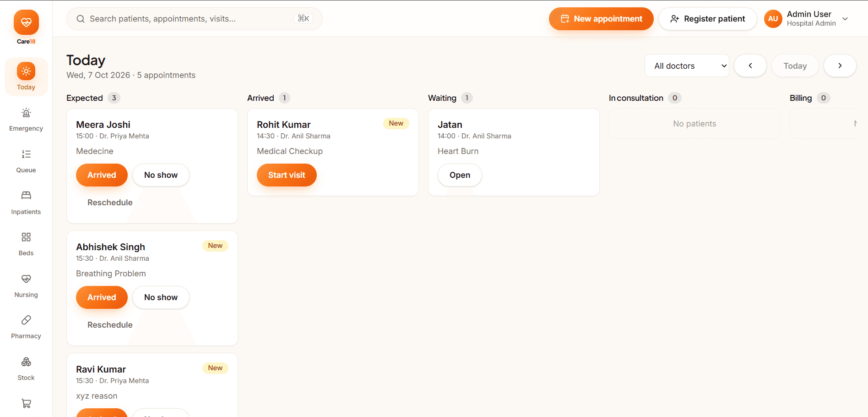Go to the Queue section

[26, 160]
